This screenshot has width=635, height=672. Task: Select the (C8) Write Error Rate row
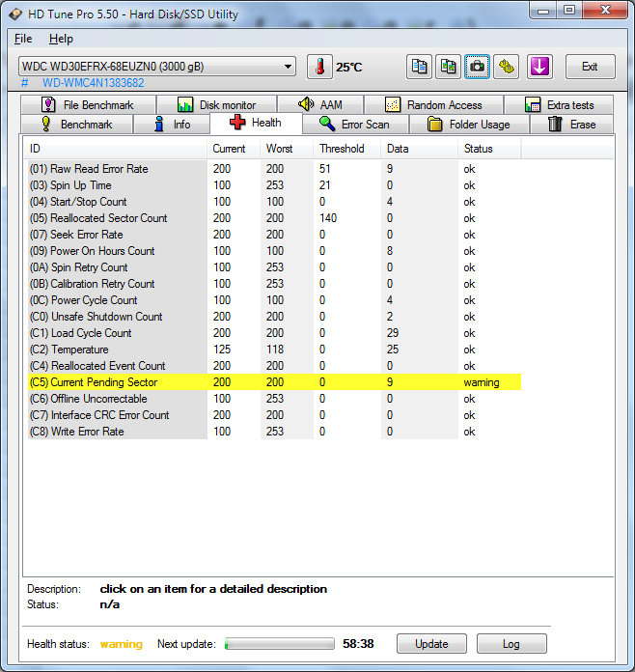pos(275,432)
